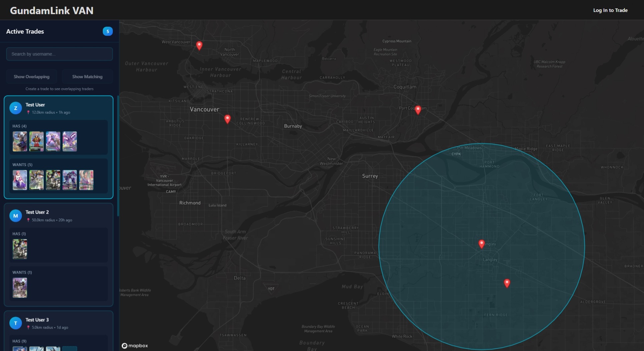Click Test User 2's M avatar icon
Viewport: 644px width, 351px height.
click(16, 216)
